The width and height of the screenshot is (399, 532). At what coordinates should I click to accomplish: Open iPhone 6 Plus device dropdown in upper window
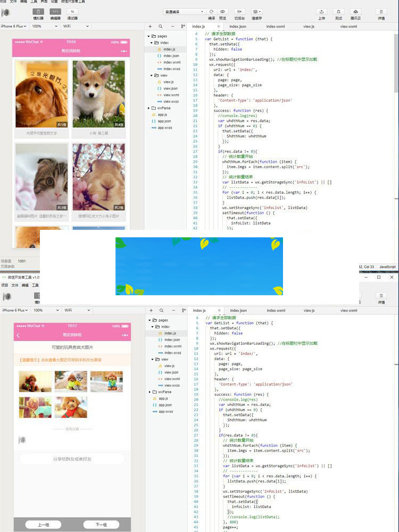(x=14, y=26)
